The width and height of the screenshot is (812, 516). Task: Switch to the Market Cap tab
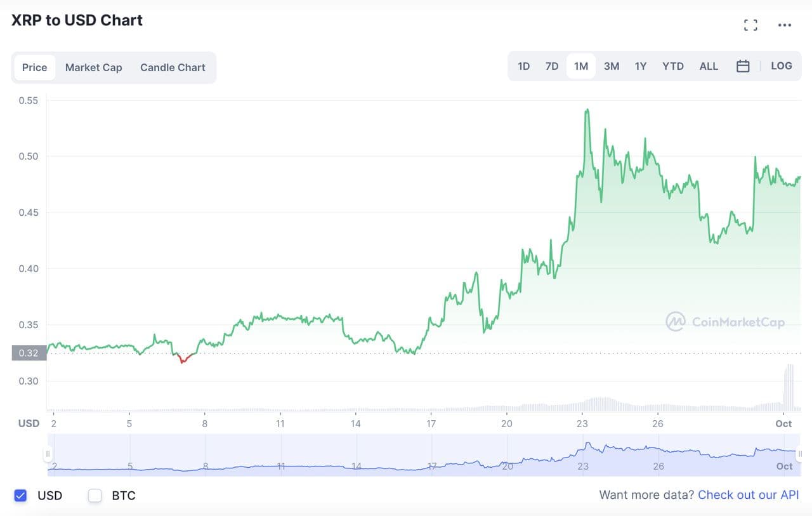[x=93, y=67]
